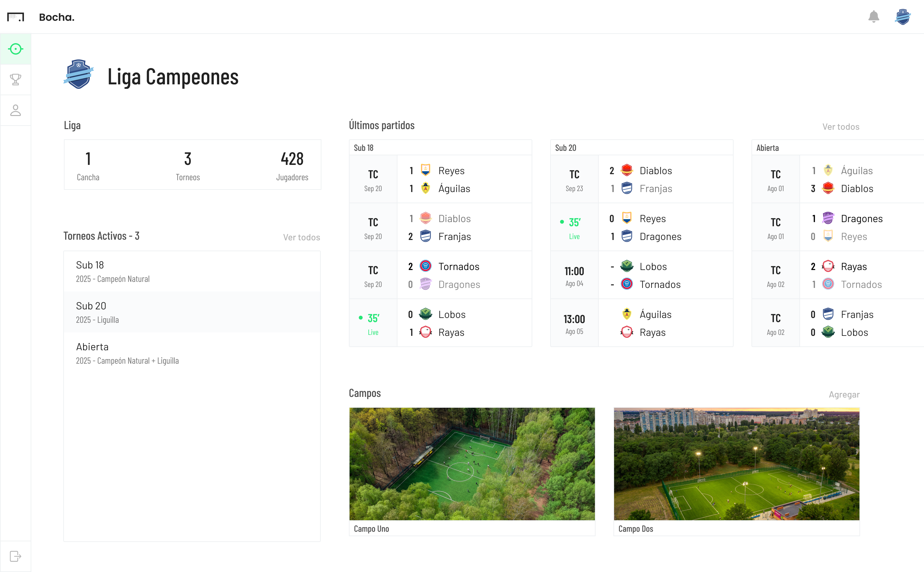Select the Águilas badge in the Sub 18 card
This screenshot has height=572, width=924.
(426, 189)
